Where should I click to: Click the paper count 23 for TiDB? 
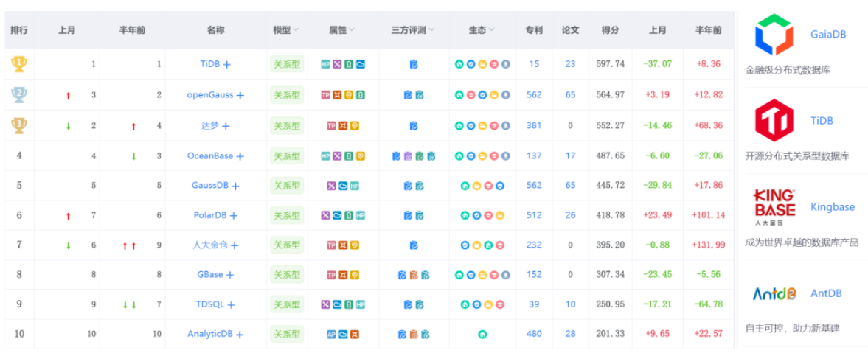coord(570,63)
